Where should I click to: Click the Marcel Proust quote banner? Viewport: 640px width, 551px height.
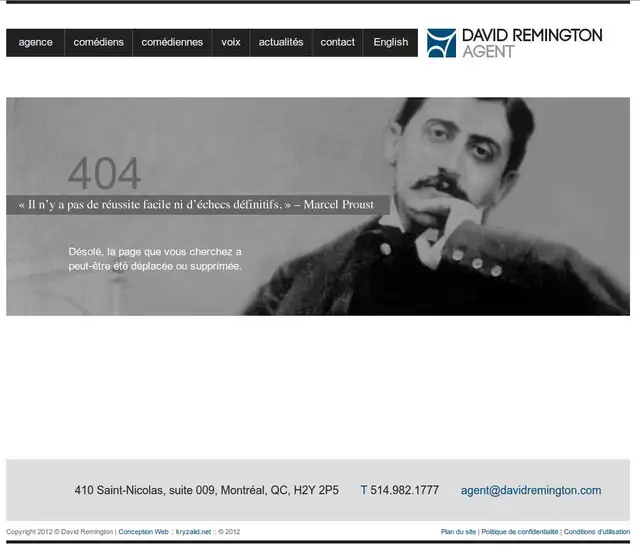click(198, 204)
